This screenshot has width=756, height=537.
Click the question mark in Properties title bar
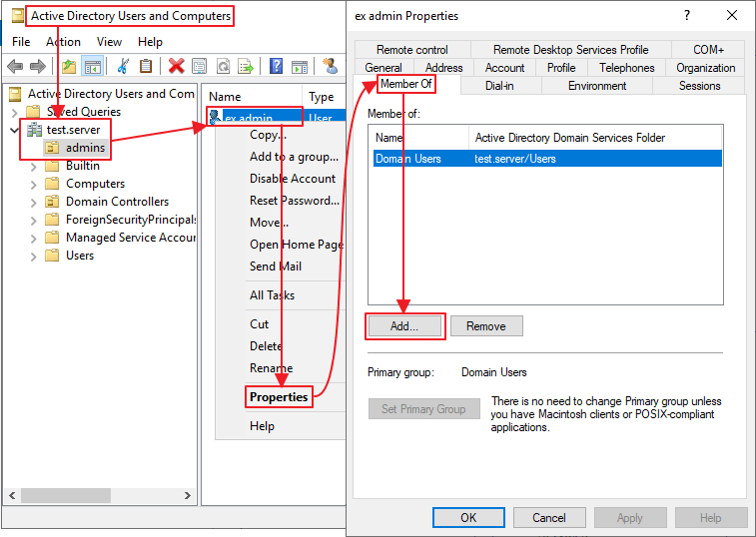687,15
